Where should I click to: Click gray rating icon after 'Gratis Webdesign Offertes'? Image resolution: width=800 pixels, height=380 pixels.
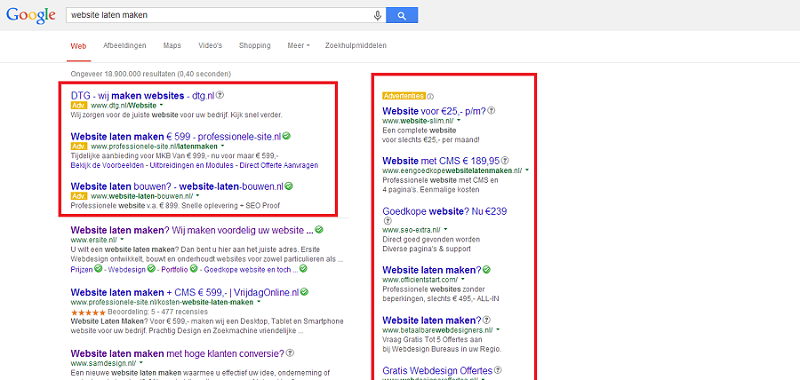(x=498, y=370)
